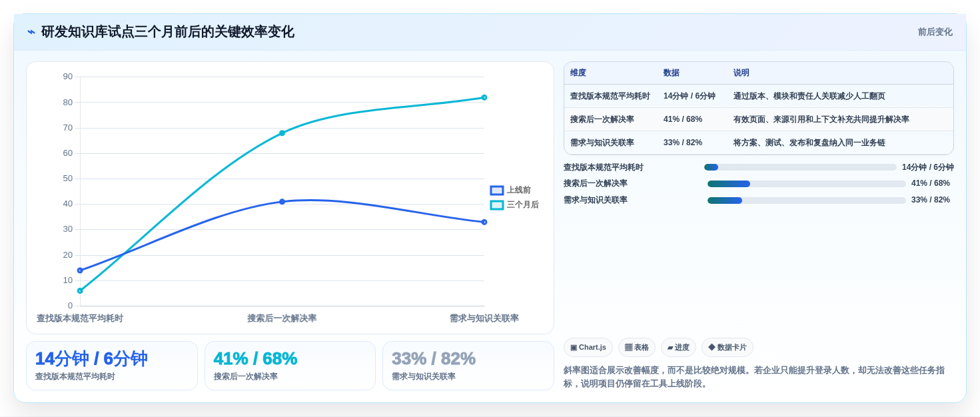Toggle the 上线前 legend swatch
The image size is (980, 417).
497,191
